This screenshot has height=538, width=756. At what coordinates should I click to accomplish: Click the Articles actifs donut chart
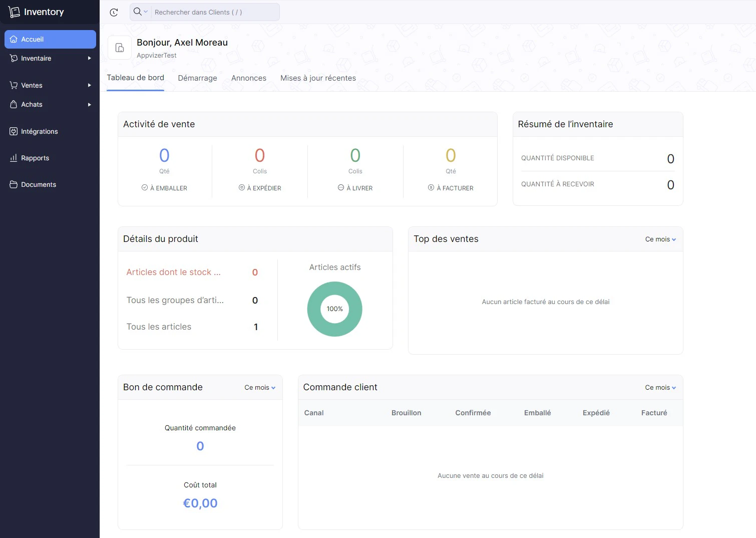point(334,309)
